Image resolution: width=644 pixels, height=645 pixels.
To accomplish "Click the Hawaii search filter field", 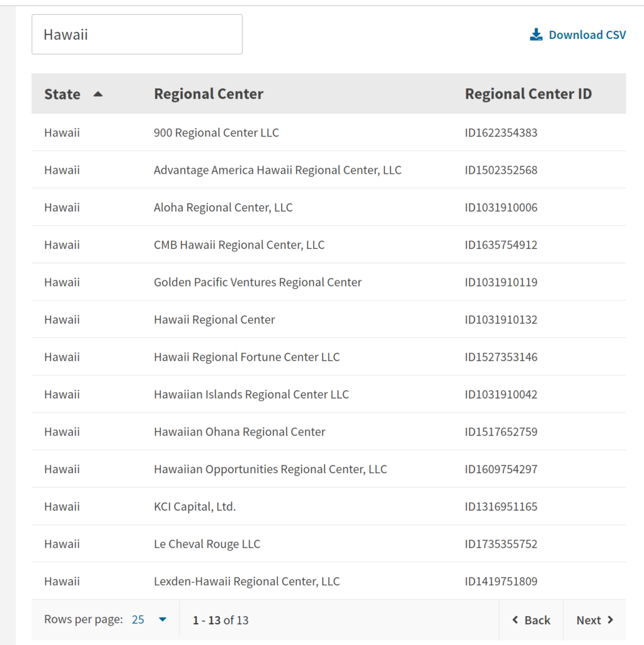I will click(137, 34).
